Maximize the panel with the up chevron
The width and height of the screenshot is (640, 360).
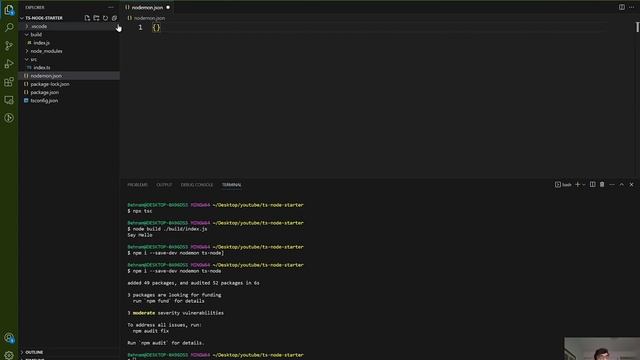tap(622, 185)
